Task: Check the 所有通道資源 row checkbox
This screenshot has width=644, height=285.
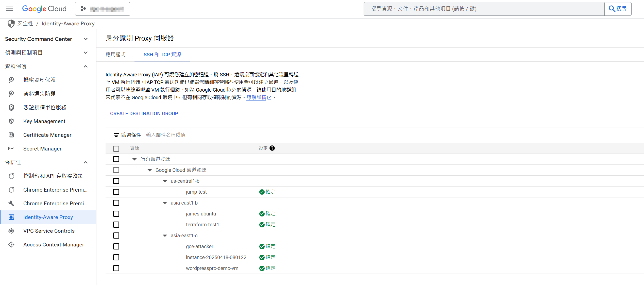Action: pos(116,159)
